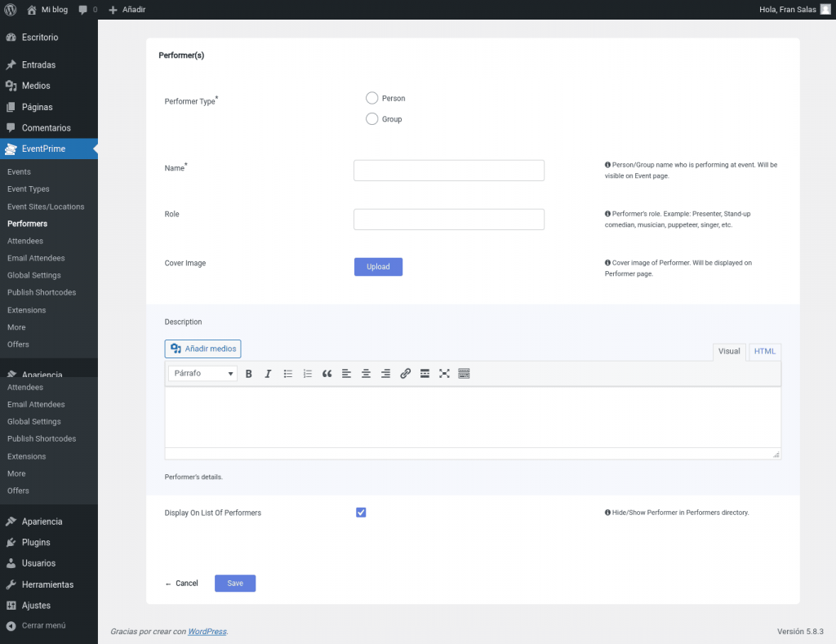Focus the Role input field
Image resolution: width=836 pixels, height=644 pixels.
click(449, 220)
